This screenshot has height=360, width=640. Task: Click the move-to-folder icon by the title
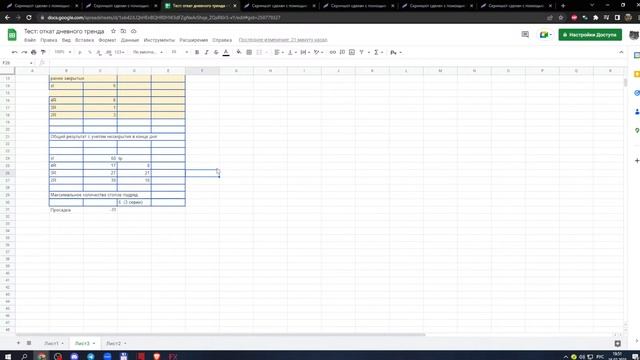click(x=123, y=31)
